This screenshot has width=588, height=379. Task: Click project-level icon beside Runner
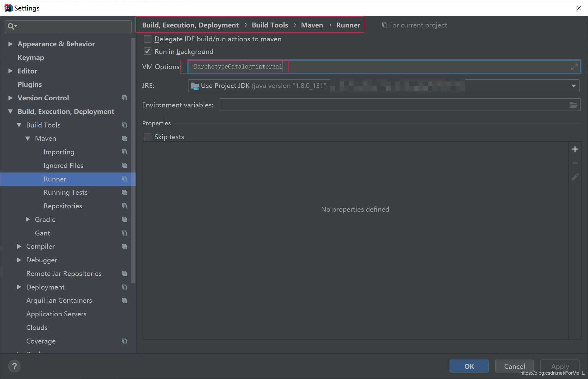pyautogui.click(x=125, y=179)
